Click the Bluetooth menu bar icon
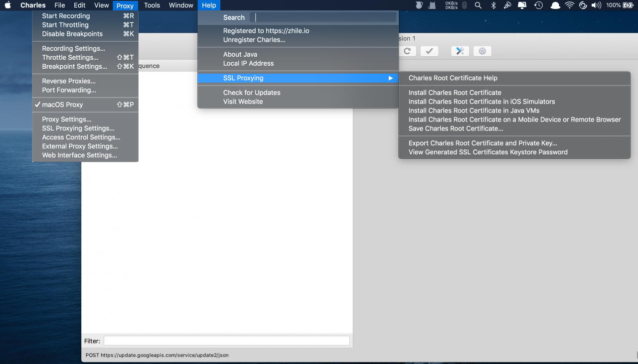Screen dimensions: 638x364 [x=493, y=5]
